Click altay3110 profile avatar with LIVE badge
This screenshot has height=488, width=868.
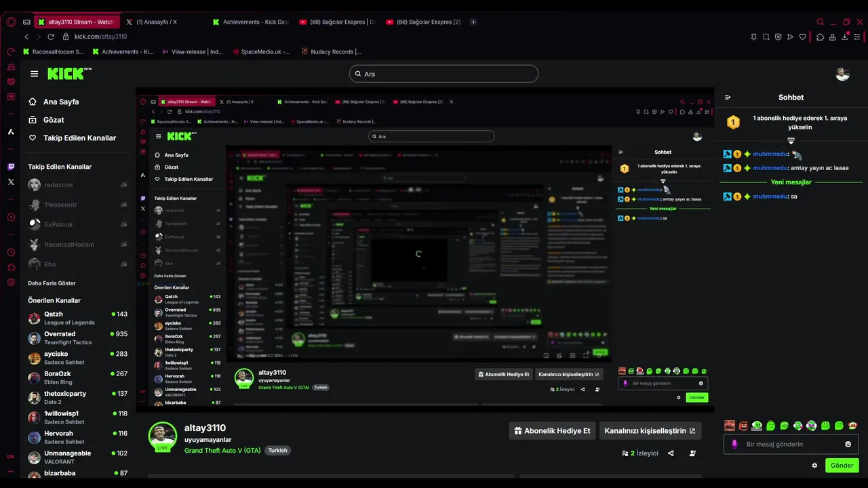pos(163,436)
